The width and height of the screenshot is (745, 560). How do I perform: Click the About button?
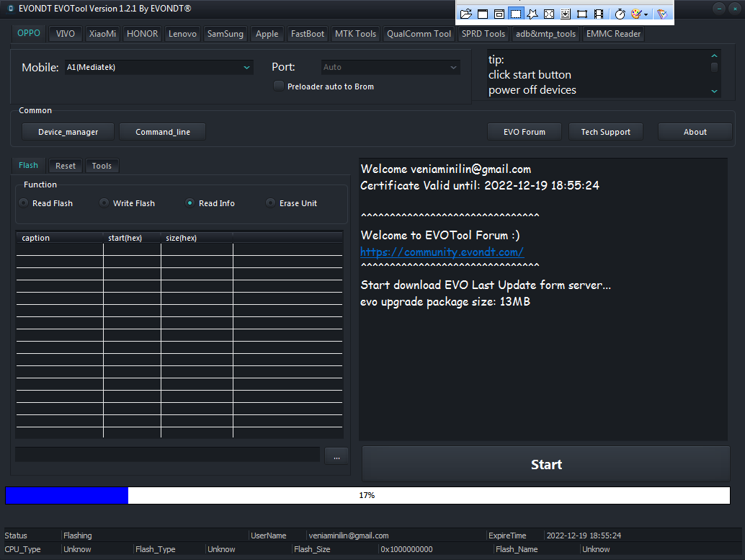tap(695, 132)
